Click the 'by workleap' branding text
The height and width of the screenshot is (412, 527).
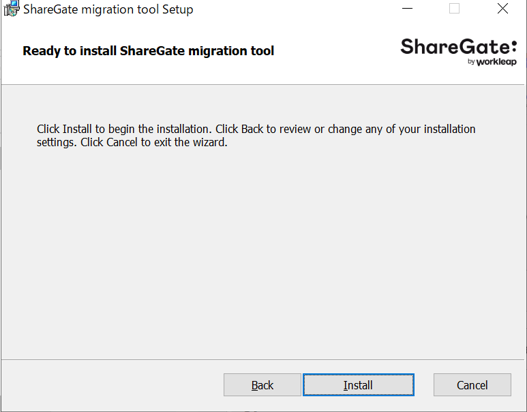pos(492,62)
